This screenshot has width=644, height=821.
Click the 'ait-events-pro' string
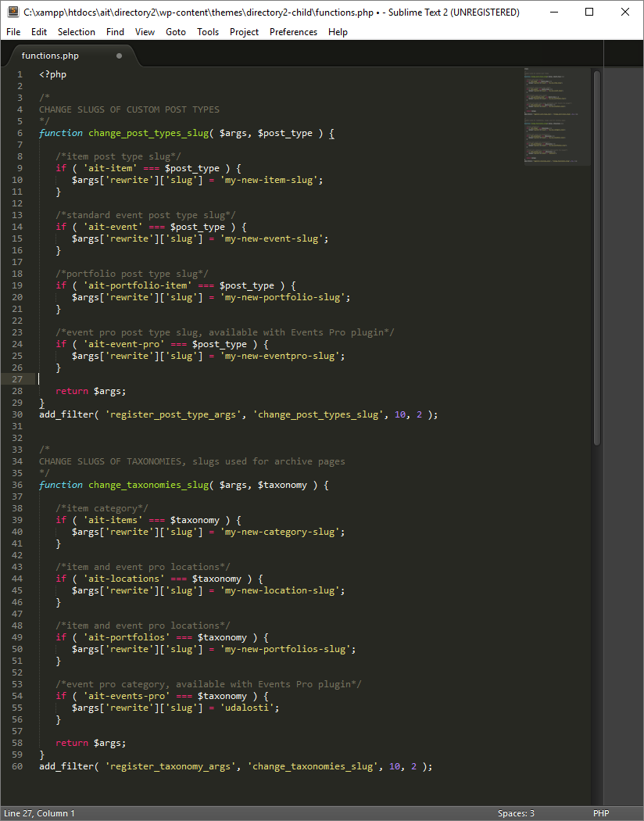coord(127,696)
